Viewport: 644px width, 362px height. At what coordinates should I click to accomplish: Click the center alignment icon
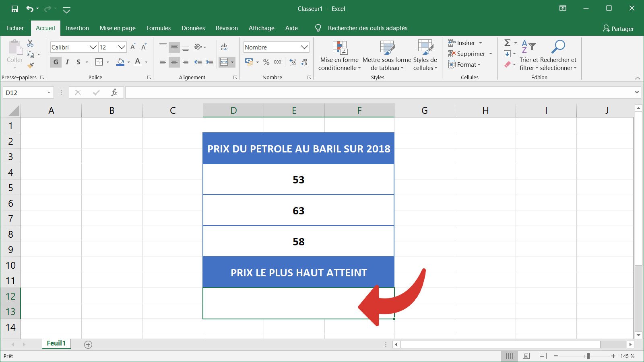pyautogui.click(x=174, y=62)
